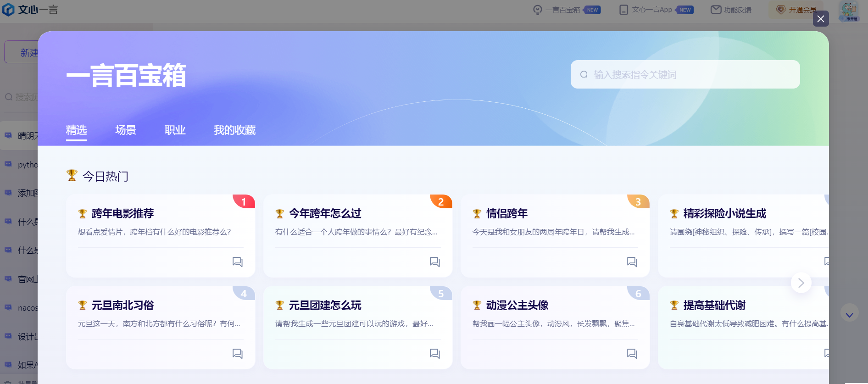Go to the 我的收藏 tab
This screenshot has height=384, width=868.
[234, 130]
